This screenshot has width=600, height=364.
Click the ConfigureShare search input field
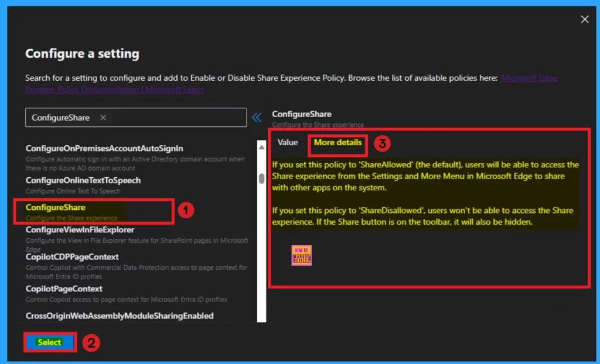pyautogui.click(x=136, y=118)
